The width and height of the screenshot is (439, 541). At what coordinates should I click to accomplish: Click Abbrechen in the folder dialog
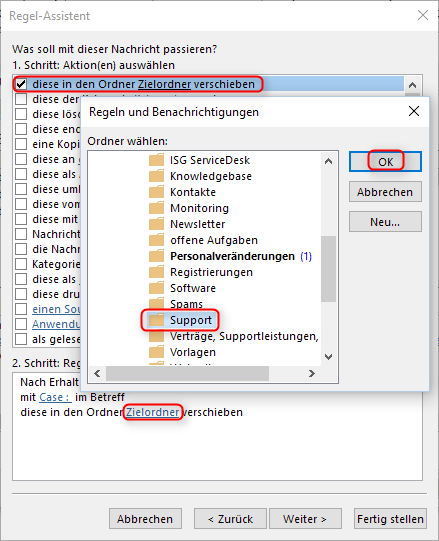coord(385,192)
